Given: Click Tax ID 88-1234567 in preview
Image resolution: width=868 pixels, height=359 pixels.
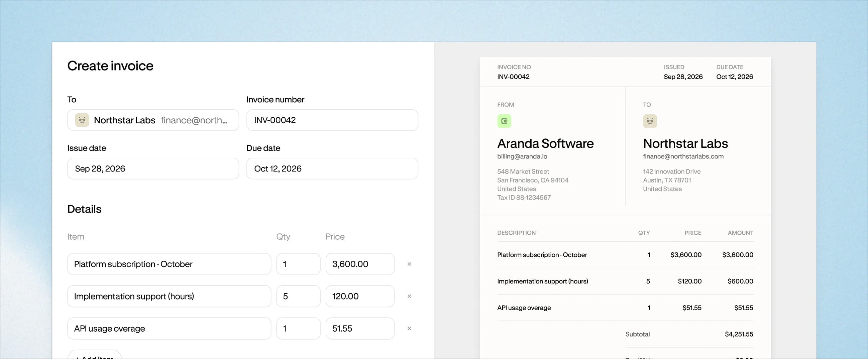Looking at the screenshot, I should pyautogui.click(x=524, y=198).
